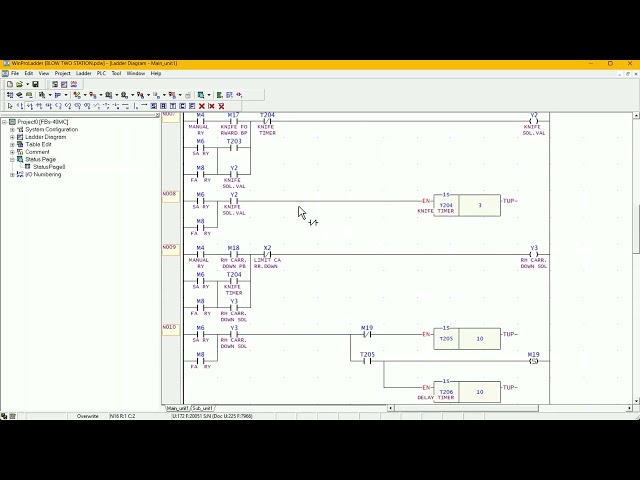Pick the normally-closed B contact tool
Image resolution: width=640 pixels, height=480 pixels.
pyautogui.click(x=29, y=106)
